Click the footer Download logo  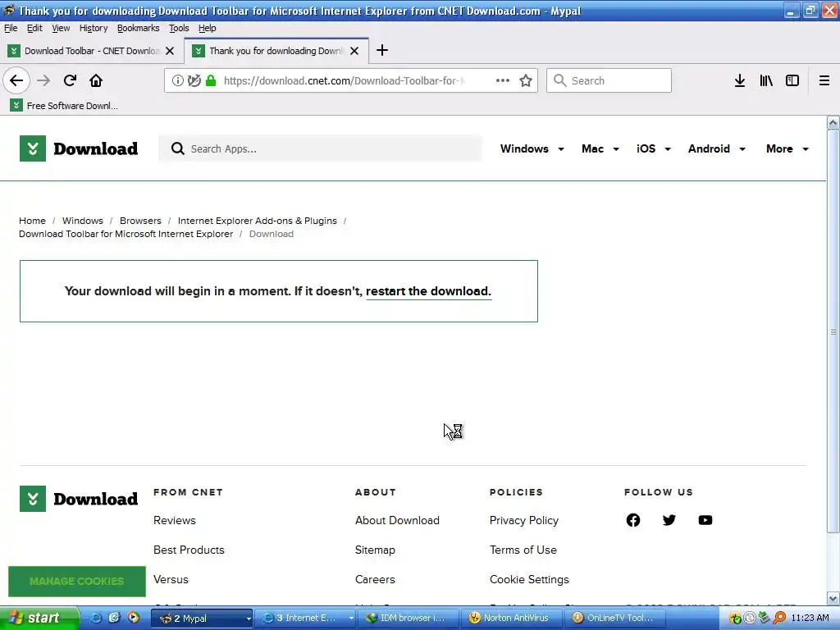[x=79, y=499]
